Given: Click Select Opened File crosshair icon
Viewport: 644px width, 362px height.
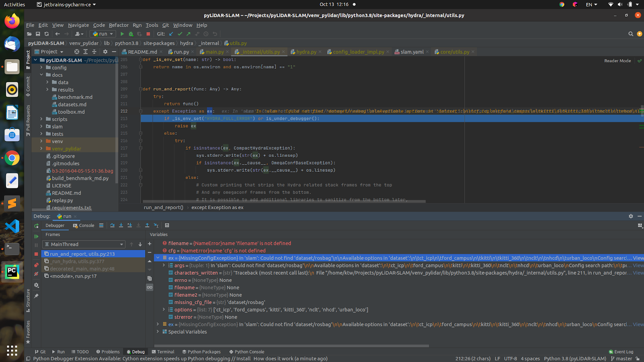Looking at the screenshot, I should (x=76, y=52).
